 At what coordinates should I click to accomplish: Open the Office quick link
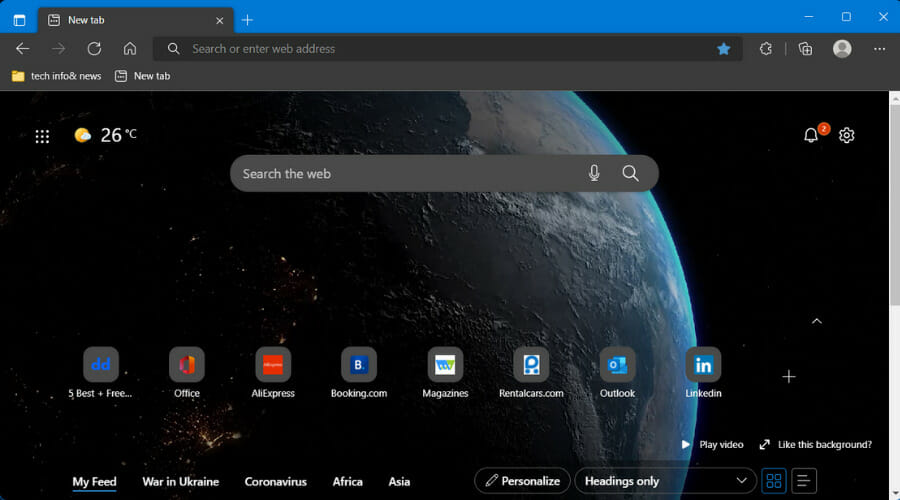187,373
